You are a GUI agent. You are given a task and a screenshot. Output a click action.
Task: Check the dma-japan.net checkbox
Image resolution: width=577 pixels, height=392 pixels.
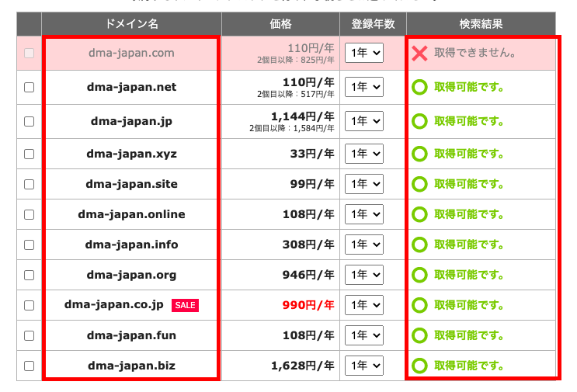pos(30,88)
